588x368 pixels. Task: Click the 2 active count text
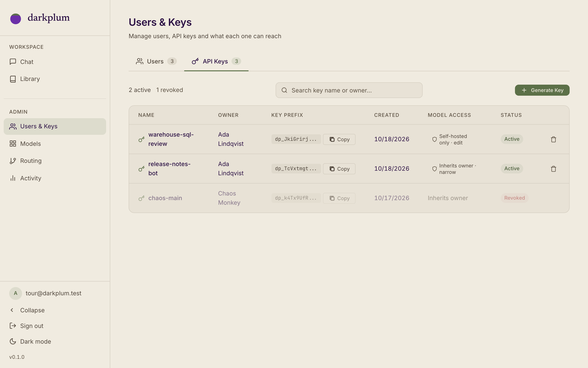[x=140, y=90]
